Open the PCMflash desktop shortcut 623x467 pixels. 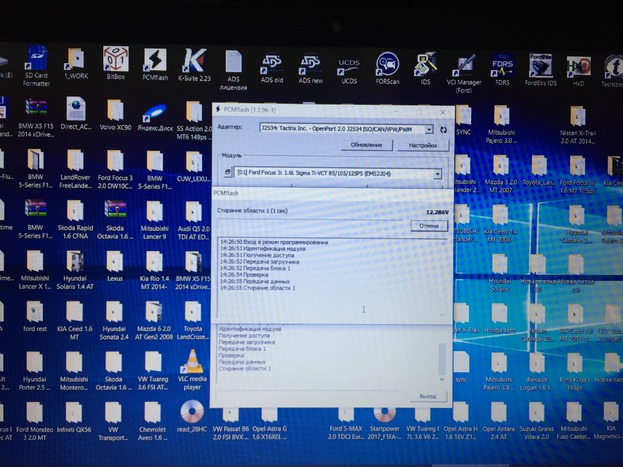pos(156,63)
